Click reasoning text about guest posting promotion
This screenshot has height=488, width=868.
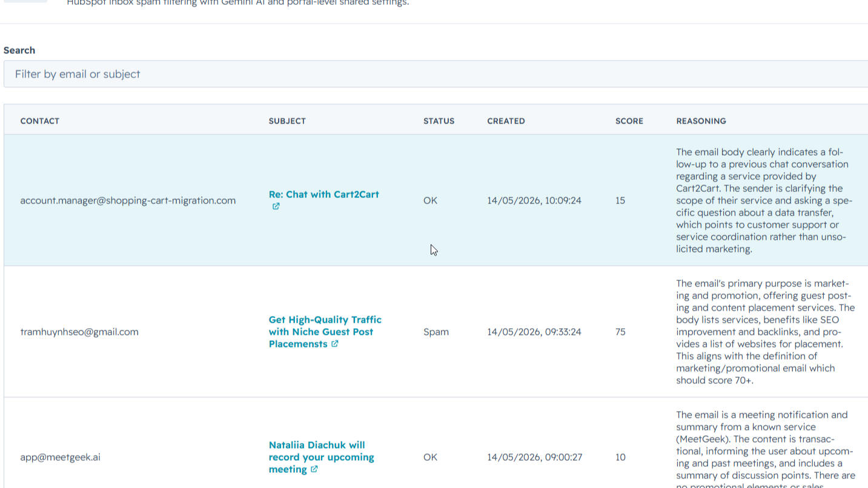766,332
